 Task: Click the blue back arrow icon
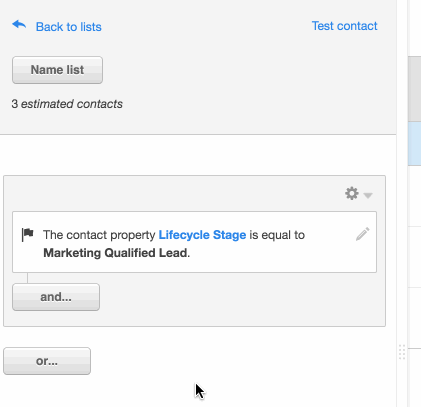coord(19,25)
